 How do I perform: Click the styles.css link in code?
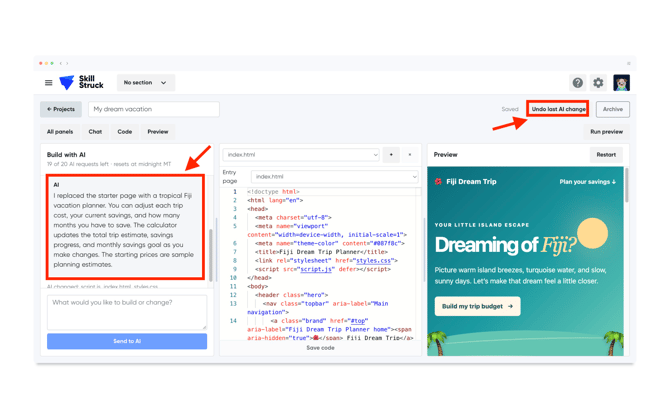[x=373, y=260]
